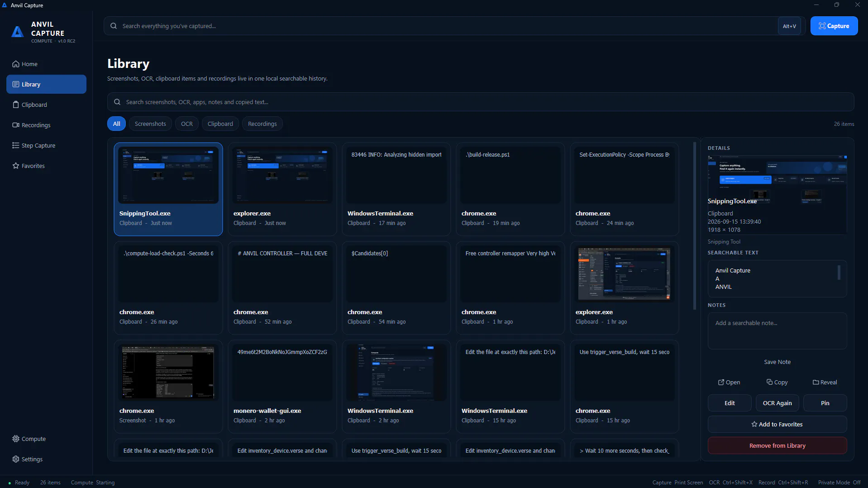The width and height of the screenshot is (868, 488).
Task: Click the Ready status indicator
Action: tap(19, 483)
